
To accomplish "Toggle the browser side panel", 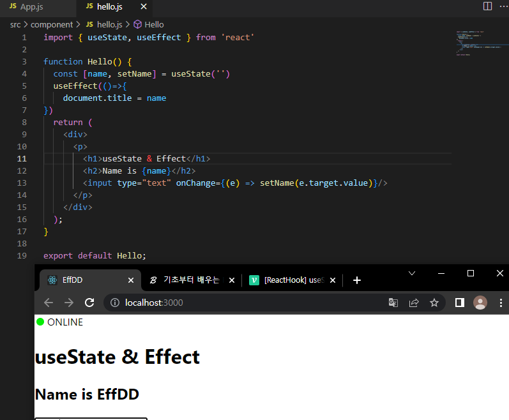I will [460, 303].
